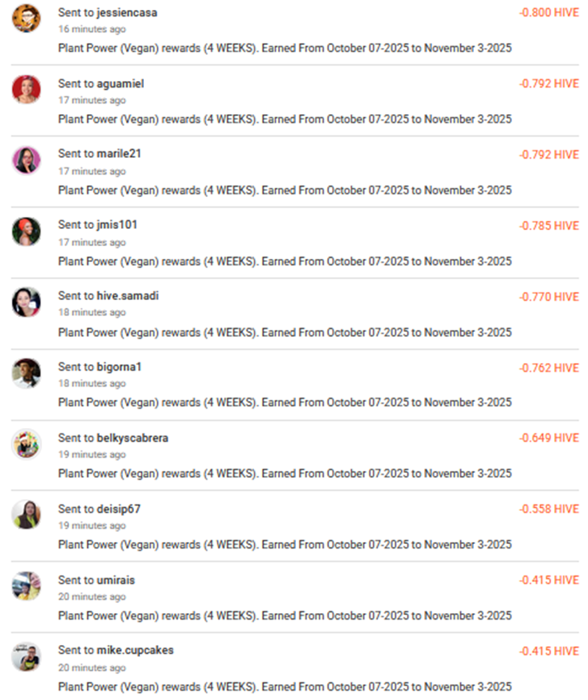The image size is (588, 700).
Task: Click deisip67's avatar photo
Action: [x=27, y=515]
